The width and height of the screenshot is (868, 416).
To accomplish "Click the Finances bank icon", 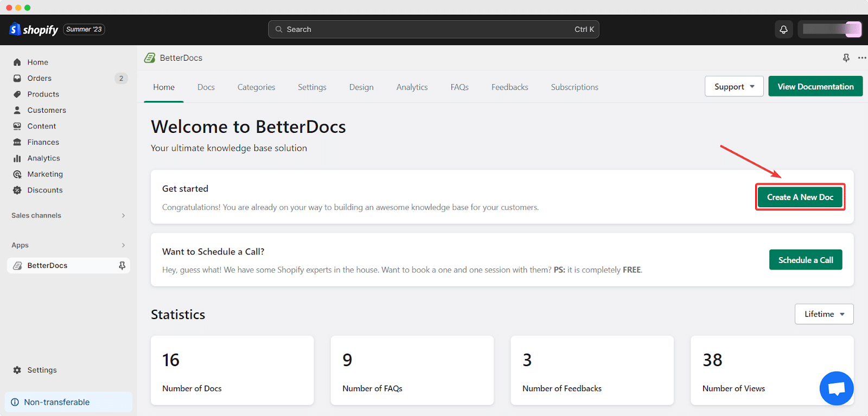I will tap(17, 142).
